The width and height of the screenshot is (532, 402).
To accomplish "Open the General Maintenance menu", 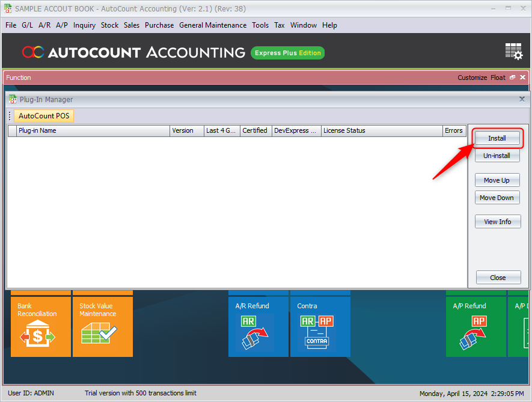I will 213,25.
